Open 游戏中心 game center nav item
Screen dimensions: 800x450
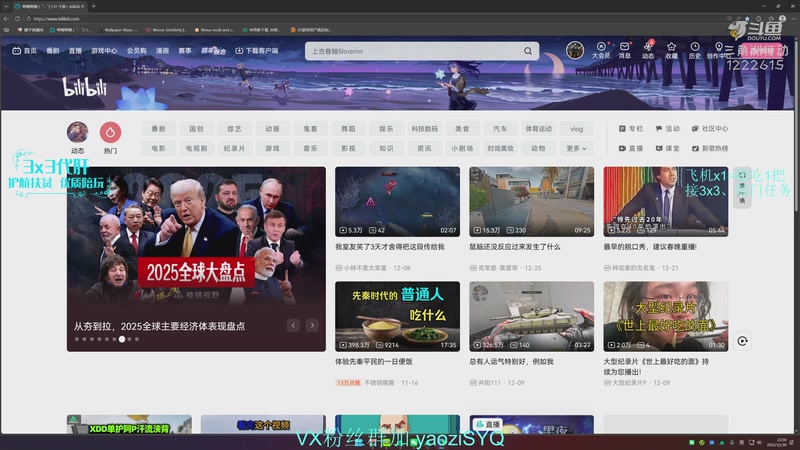104,51
